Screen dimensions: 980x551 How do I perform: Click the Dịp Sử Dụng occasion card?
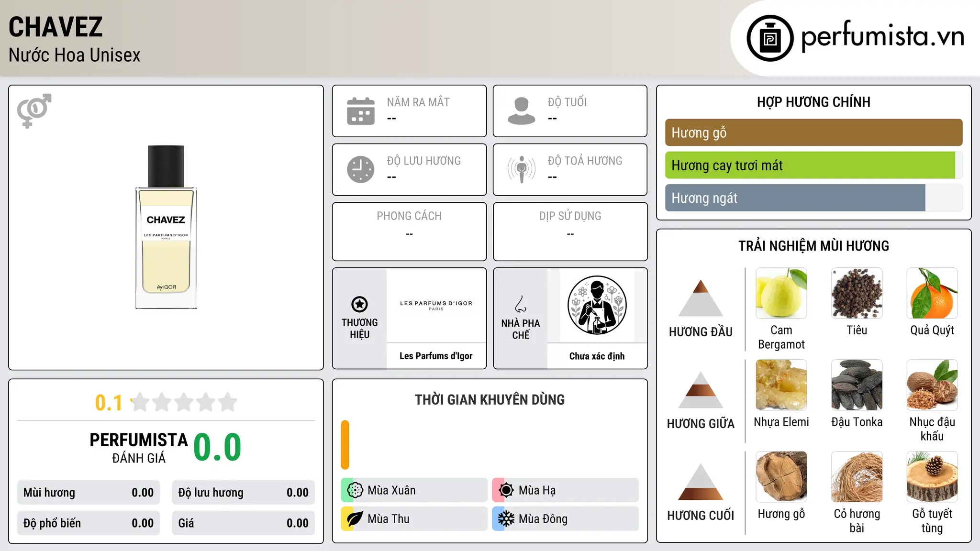coord(570,231)
